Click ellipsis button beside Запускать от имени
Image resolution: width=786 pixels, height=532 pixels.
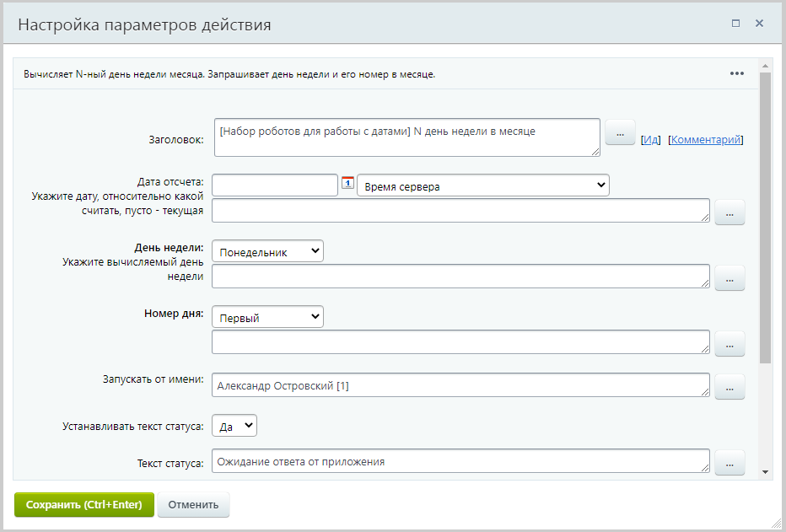729,386
